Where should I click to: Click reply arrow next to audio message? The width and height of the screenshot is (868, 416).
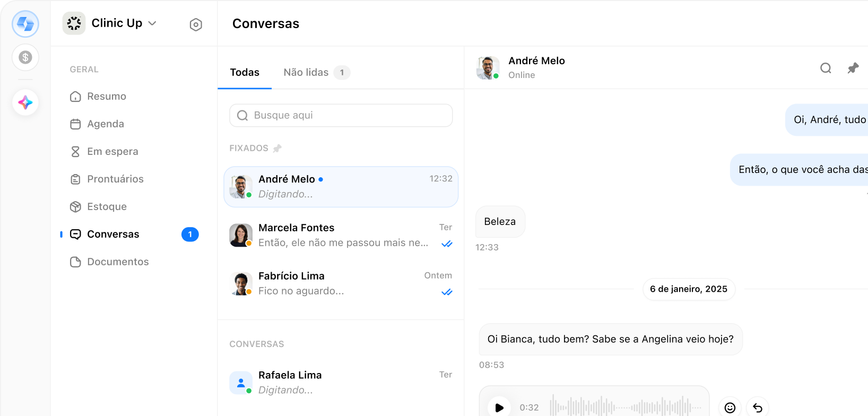pyautogui.click(x=758, y=407)
